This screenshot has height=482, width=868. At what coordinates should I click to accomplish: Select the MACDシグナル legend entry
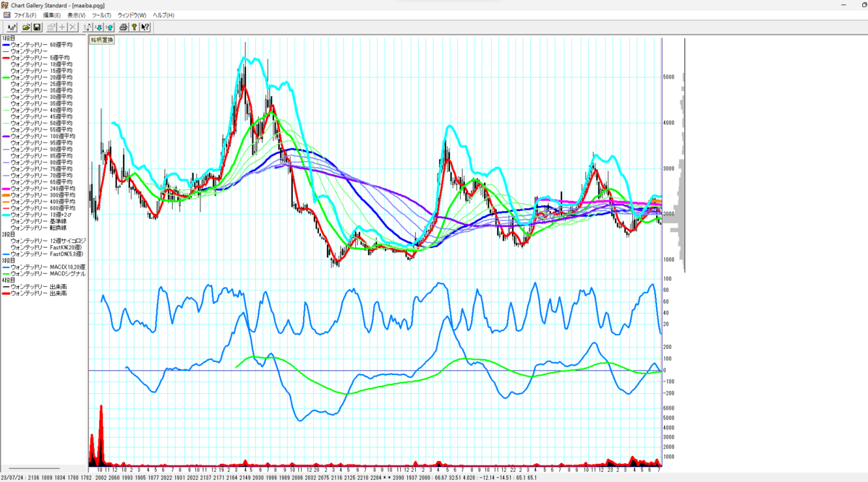coord(43,274)
